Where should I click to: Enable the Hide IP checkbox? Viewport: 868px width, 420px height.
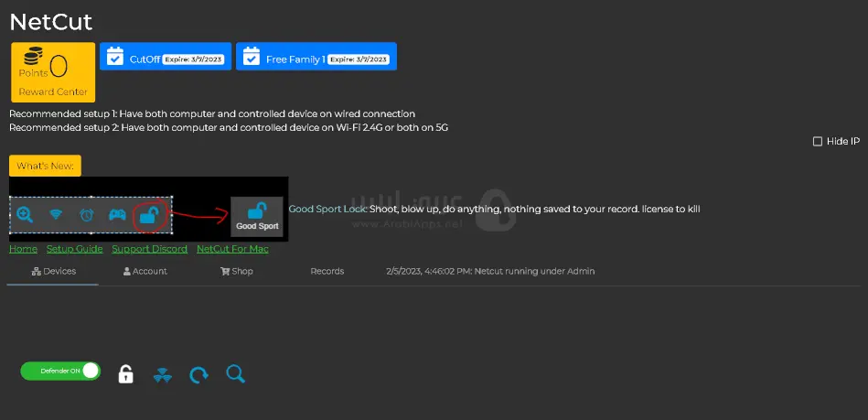[x=818, y=141]
